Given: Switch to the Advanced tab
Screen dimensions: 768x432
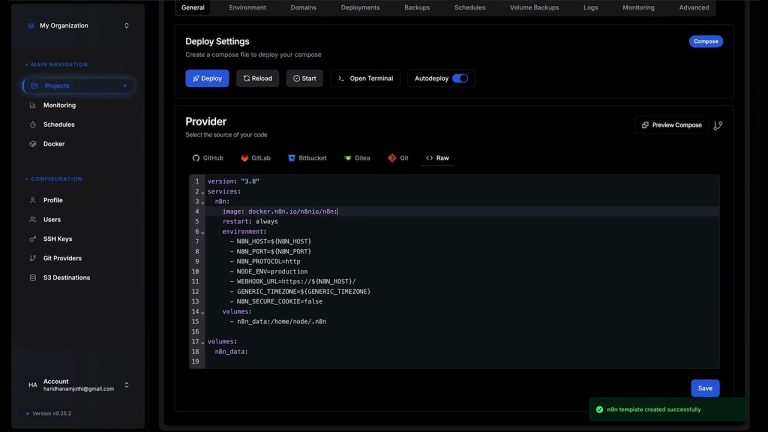Looking at the screenshot, I should pos(694,7).
